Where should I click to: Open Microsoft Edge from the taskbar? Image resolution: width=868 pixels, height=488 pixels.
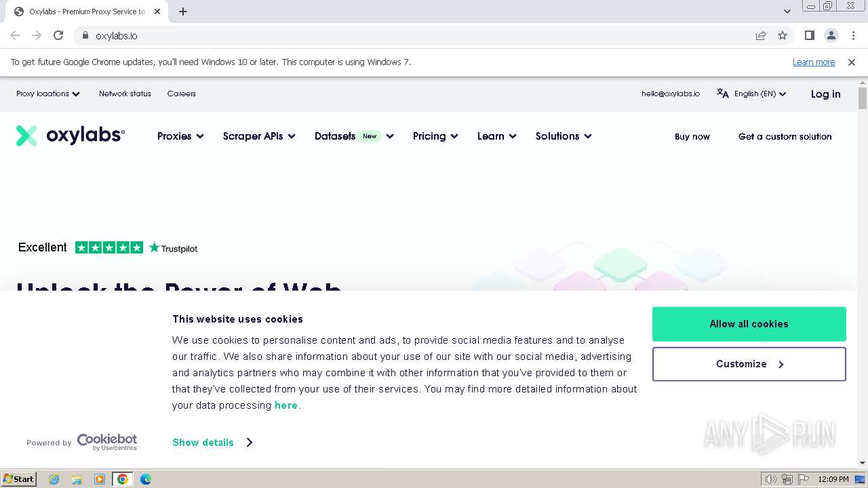(146, 479)
